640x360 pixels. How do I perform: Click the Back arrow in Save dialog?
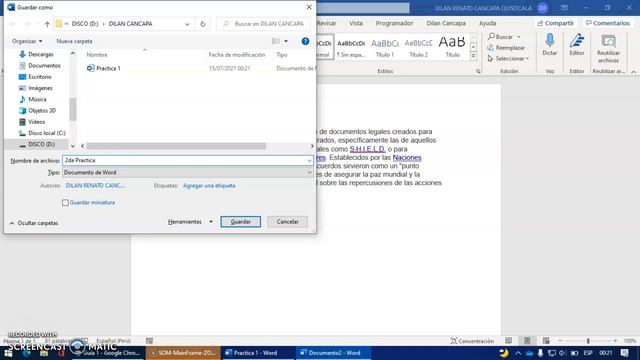[x=13, y=24]
